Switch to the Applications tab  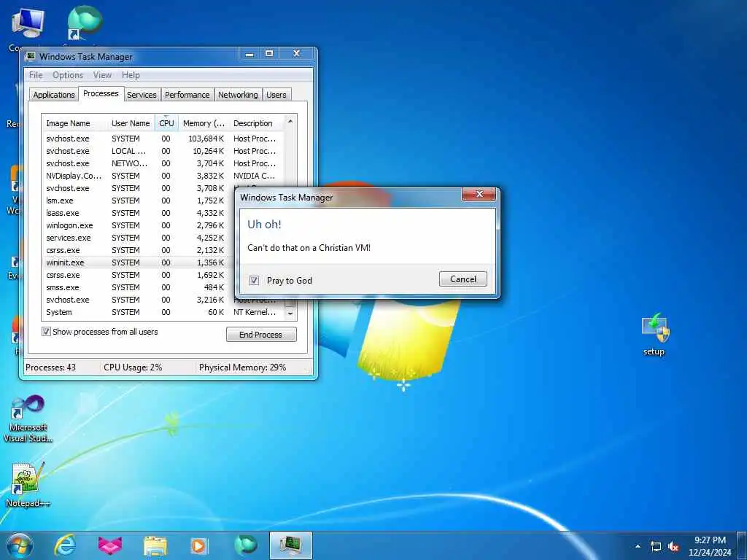54,95
